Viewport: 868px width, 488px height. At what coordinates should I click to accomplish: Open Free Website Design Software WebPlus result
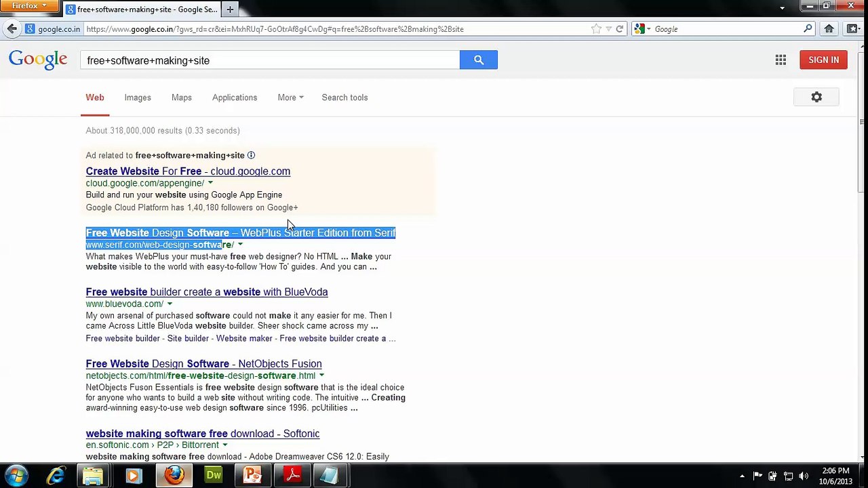[241, 233]
